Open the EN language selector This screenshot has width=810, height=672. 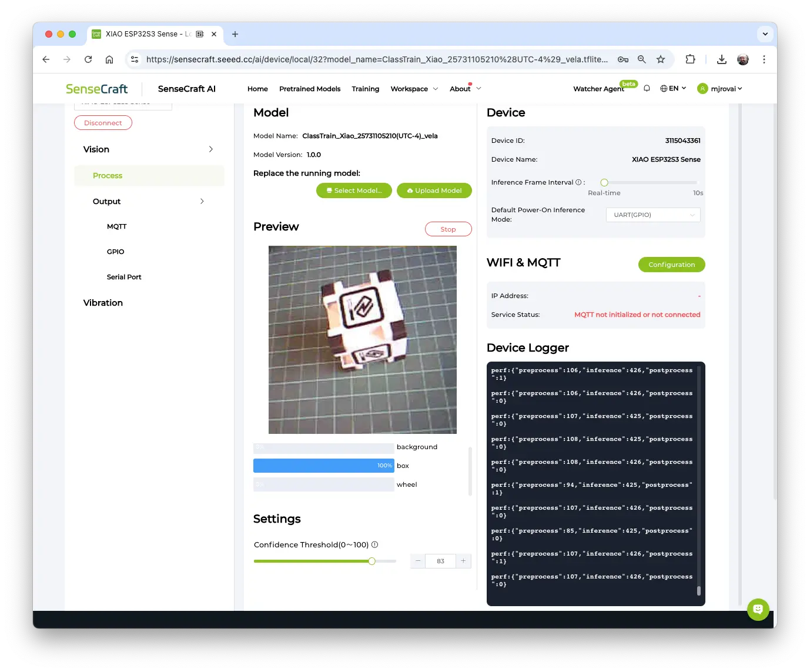click(673, 89)
